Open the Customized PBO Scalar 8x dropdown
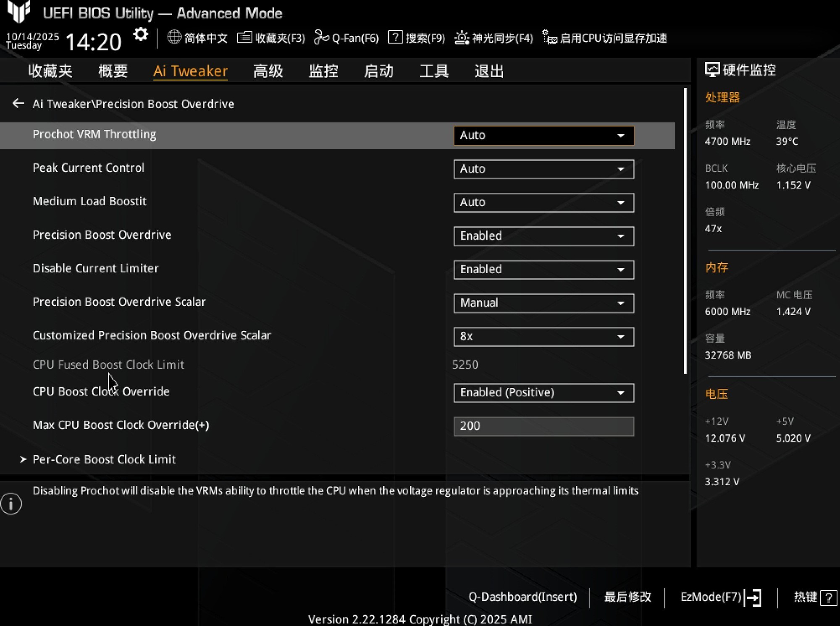 (x=543, y=337)
